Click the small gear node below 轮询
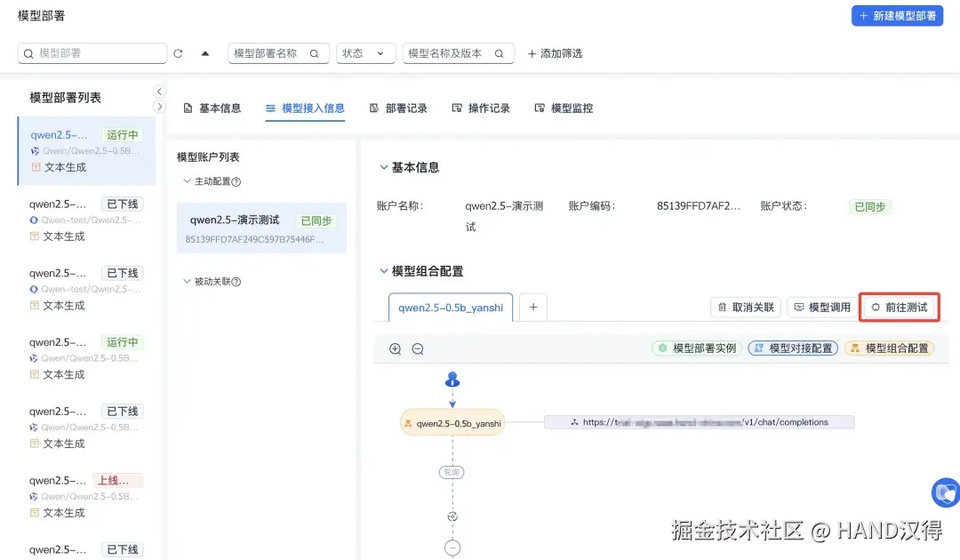This screenshot has height=560, width=960. (452, 516)
